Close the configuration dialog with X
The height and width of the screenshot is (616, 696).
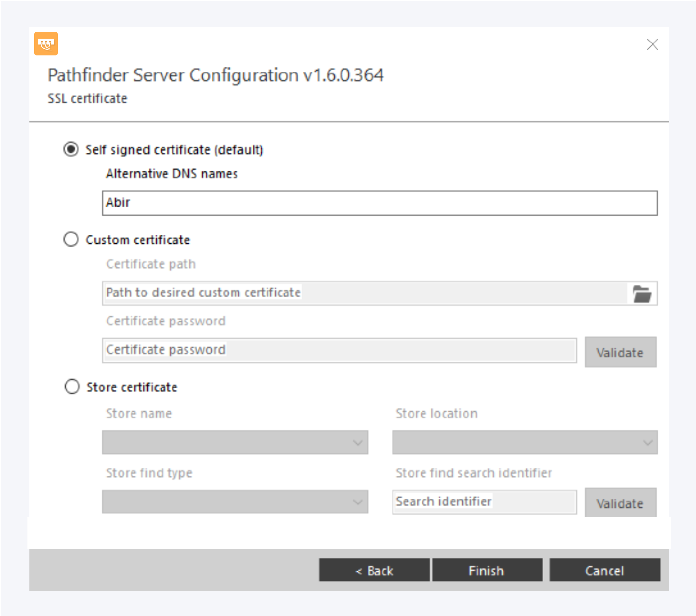pos(652,44)
